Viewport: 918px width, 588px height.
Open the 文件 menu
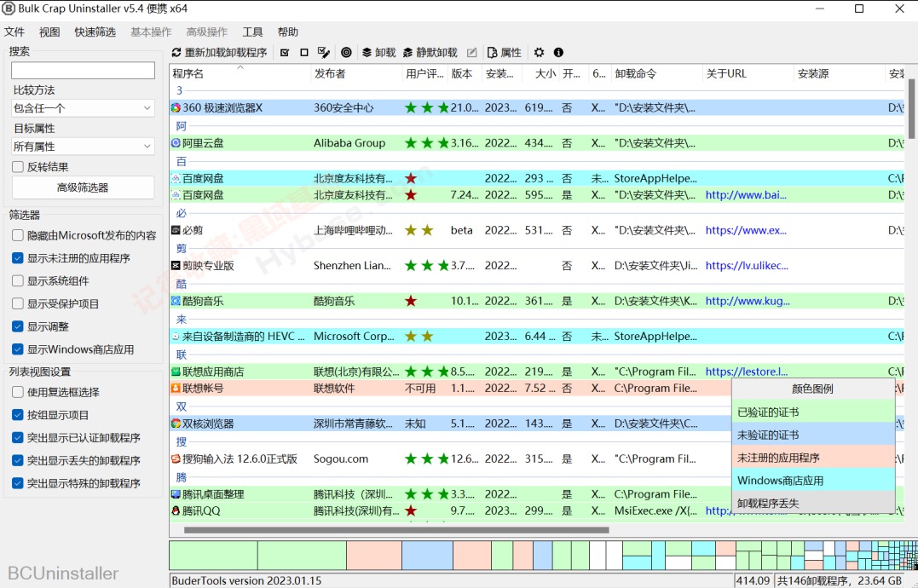click(x=14, y=32)
